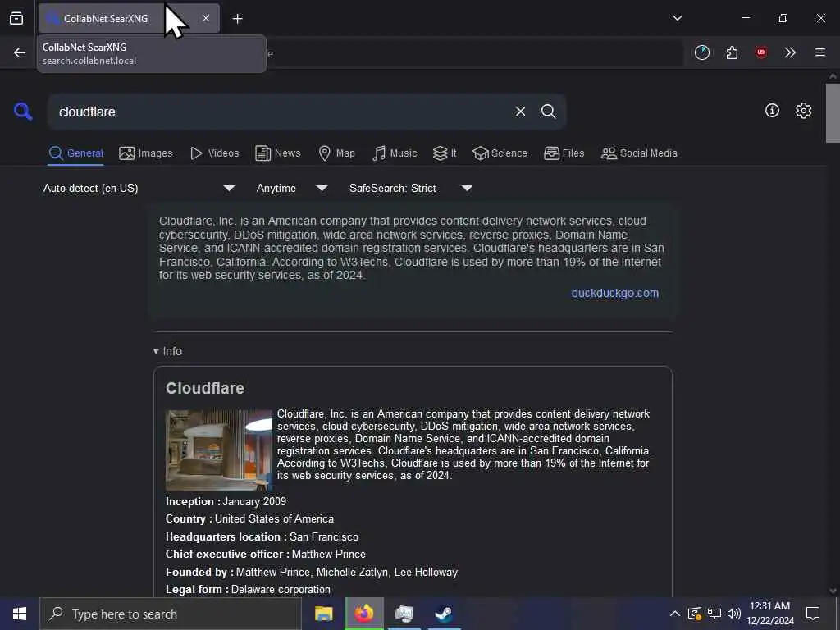Open Windows notification center
The image size is (840, 630).
[813, 614]
